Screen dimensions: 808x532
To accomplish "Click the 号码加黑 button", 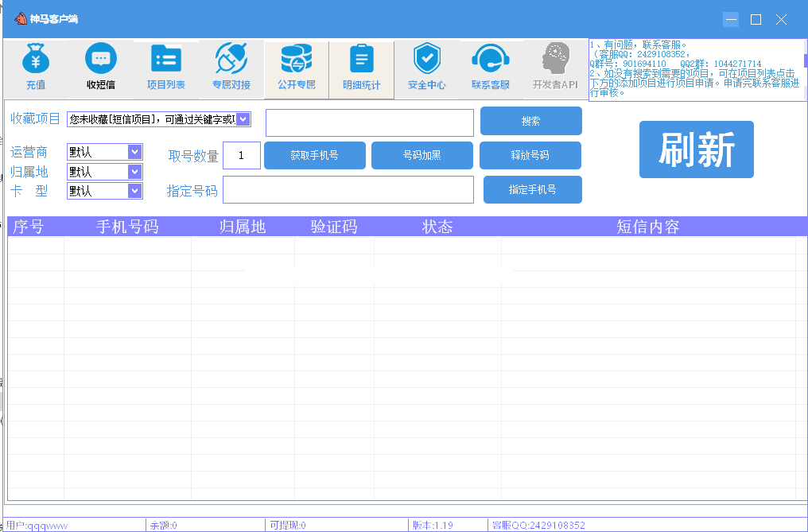I will tap(421, 155).
